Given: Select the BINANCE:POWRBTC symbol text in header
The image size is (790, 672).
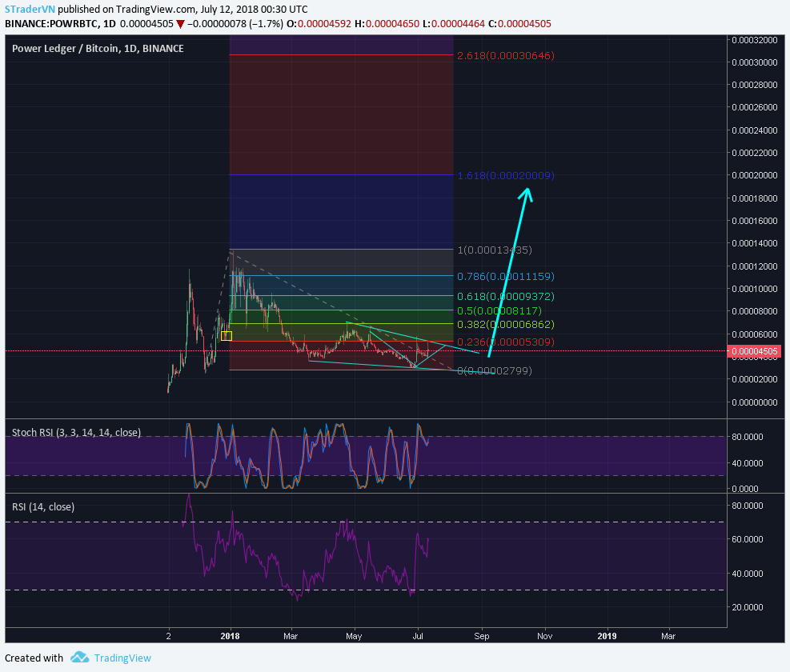Looking at the screenshot, I should 52,24.
